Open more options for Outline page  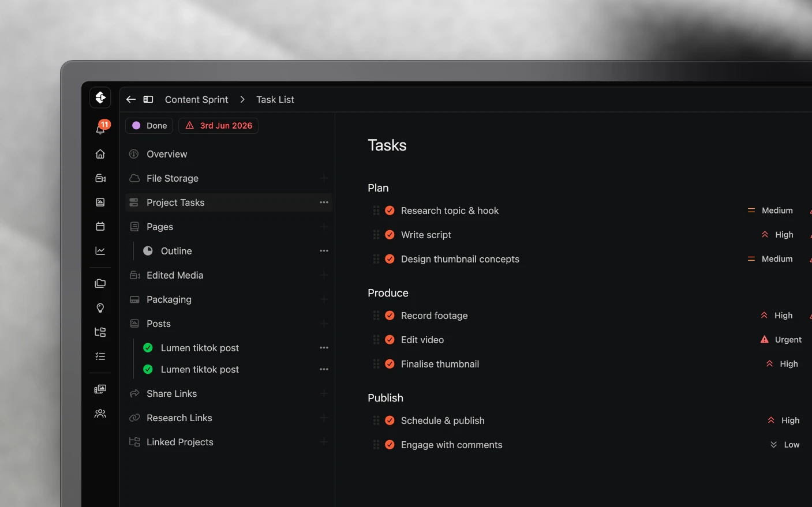coord(324,251)
